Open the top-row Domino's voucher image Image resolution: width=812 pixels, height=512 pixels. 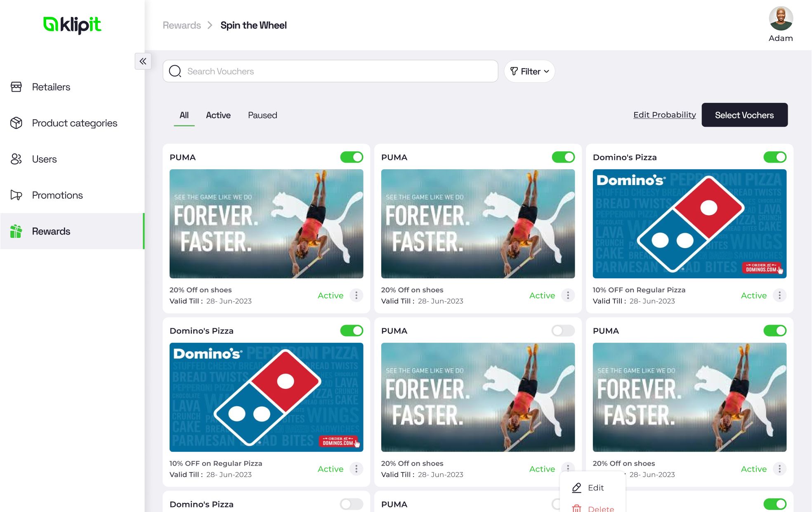pos(689,223)
